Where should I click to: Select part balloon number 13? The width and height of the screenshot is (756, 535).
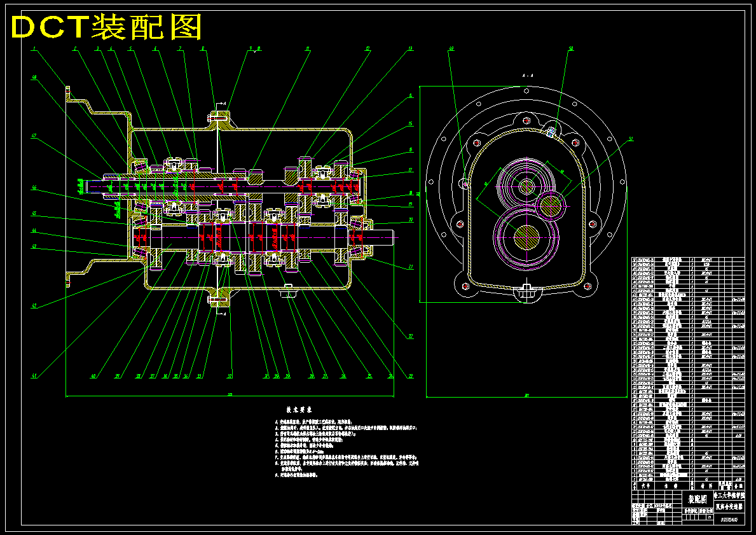pyautogui.click(x=411, y=48)
